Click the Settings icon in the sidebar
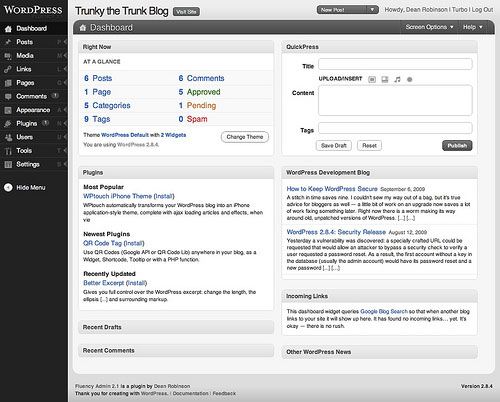Screen dimensions: 500x402 click(x=8, y=165)
